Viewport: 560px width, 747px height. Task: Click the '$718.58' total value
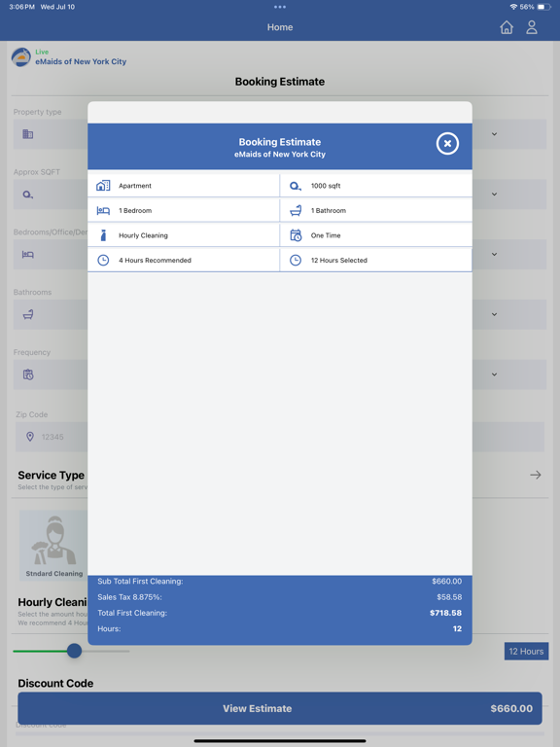tap(445, 613)
